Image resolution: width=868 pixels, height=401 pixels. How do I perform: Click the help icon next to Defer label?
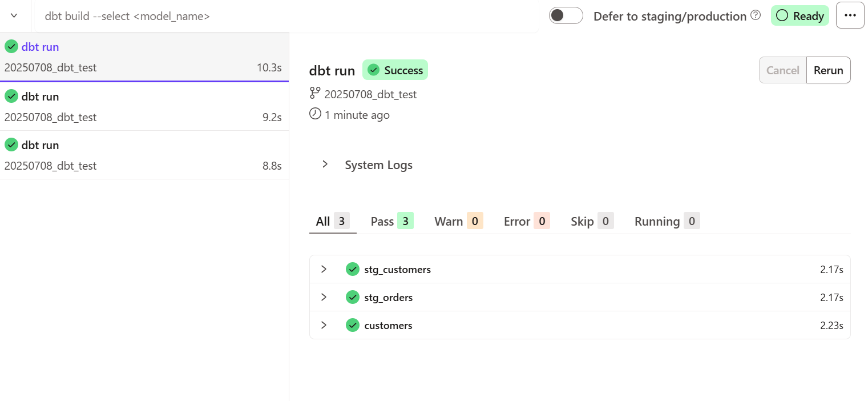click(756, 15)
